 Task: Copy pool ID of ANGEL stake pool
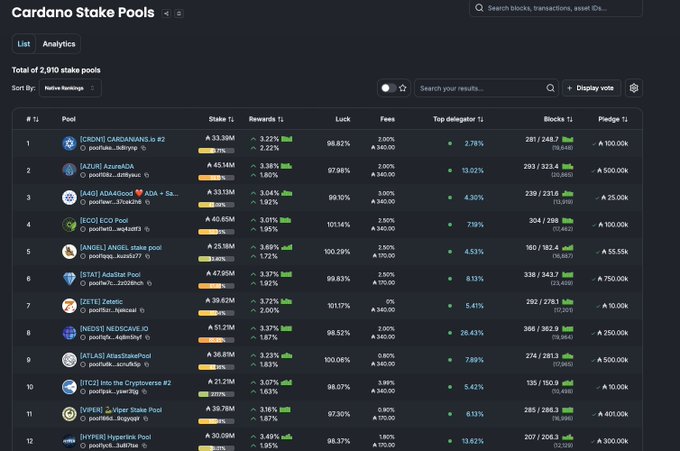pyautogui.click(x=147, y=256)
